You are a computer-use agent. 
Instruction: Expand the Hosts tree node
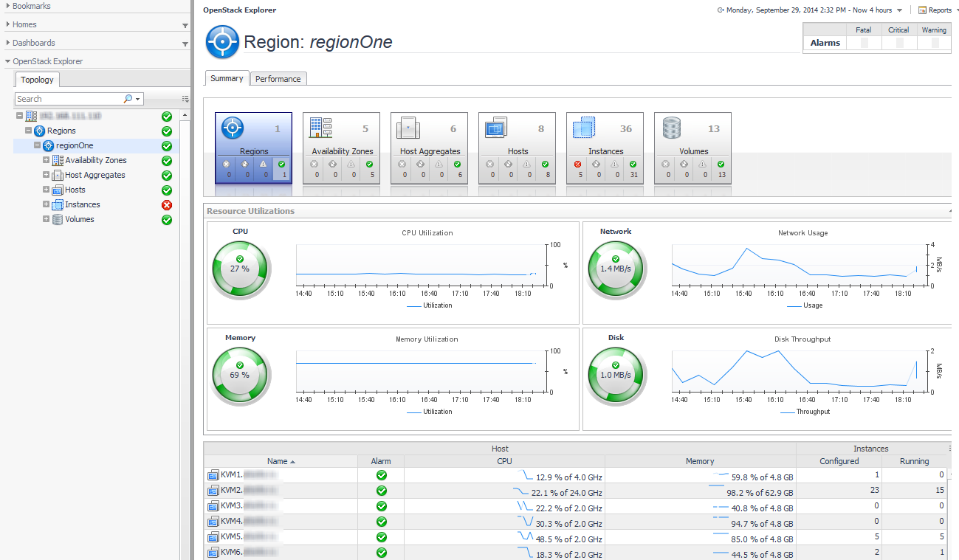coord(47,190)
